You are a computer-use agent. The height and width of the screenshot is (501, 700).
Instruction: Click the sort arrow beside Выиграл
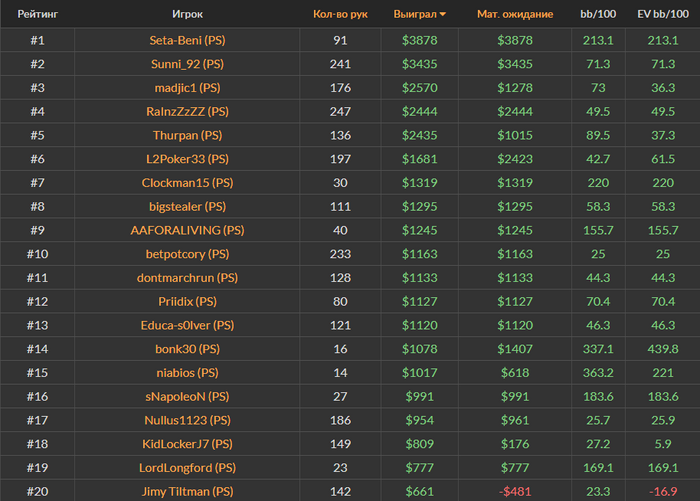coord(443,15)
